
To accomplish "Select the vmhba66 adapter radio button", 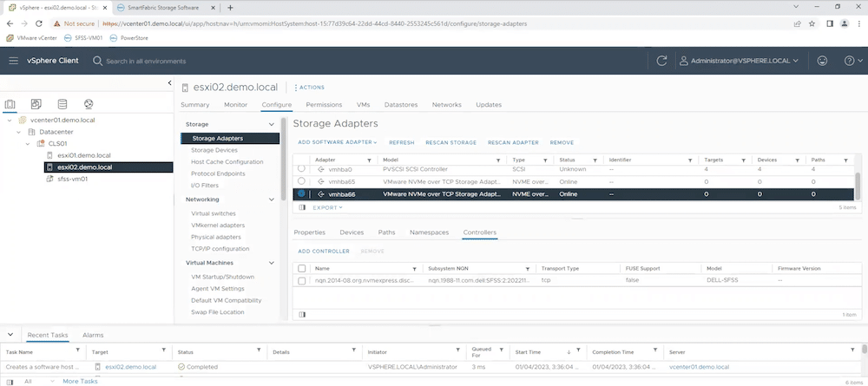I will [x=301, y=194].
